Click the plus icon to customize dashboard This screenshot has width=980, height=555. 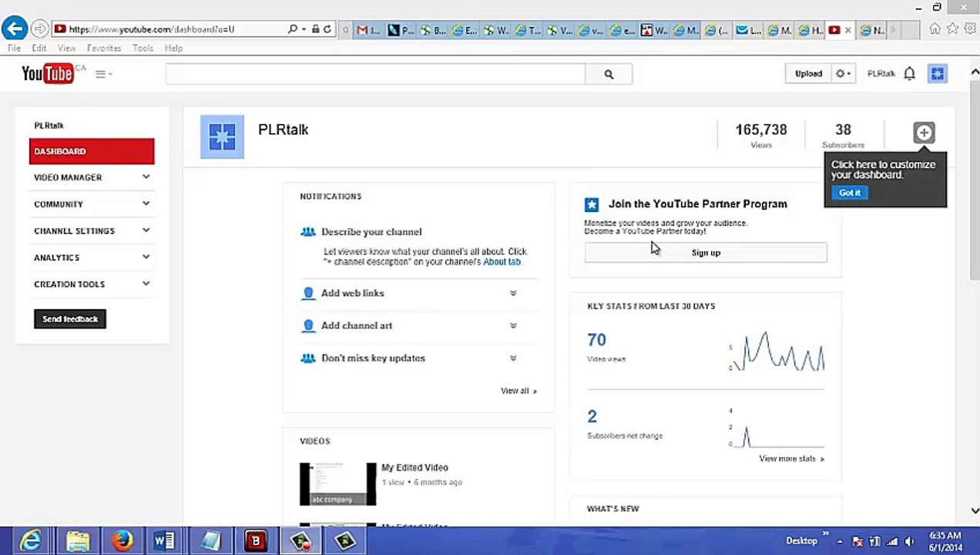(924, 133)
